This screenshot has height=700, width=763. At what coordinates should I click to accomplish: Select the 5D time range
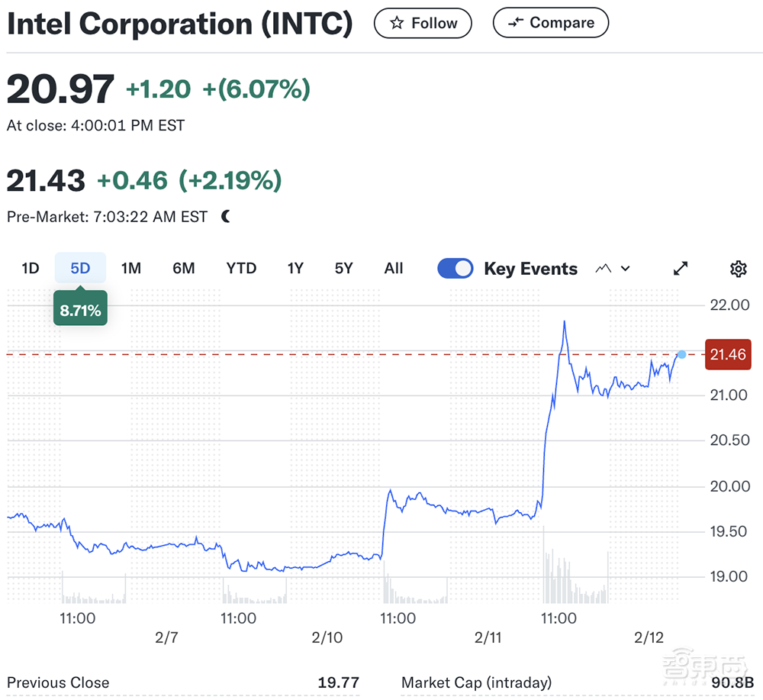(80, 269)
